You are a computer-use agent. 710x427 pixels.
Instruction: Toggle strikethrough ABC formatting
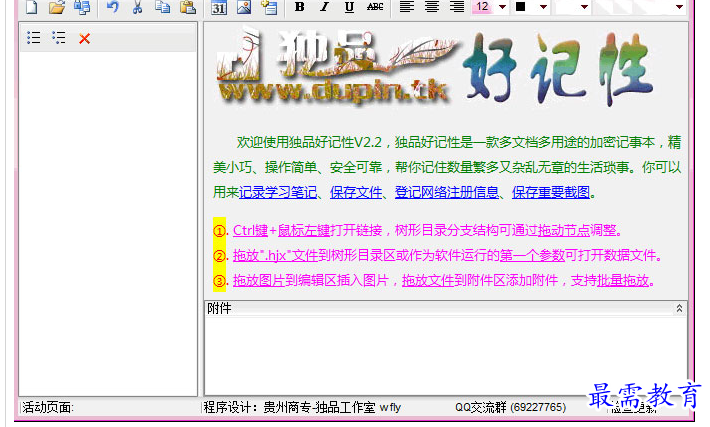[x=375, y=7]
